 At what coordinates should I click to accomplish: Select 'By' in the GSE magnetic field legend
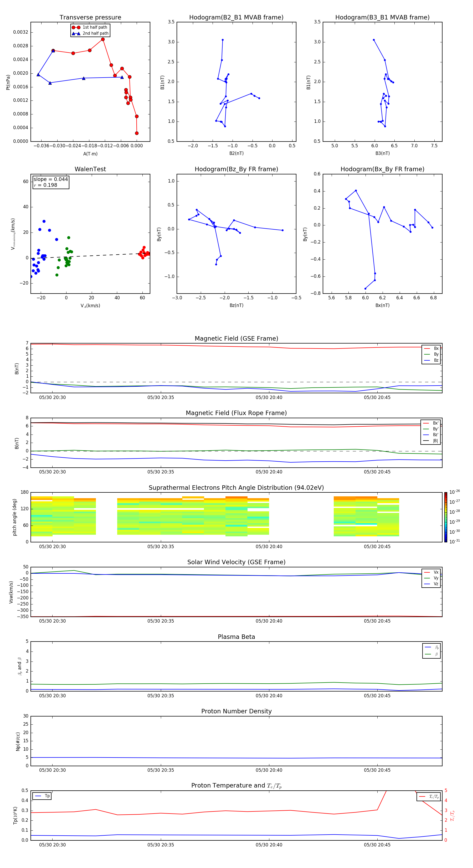pos(431,354)
